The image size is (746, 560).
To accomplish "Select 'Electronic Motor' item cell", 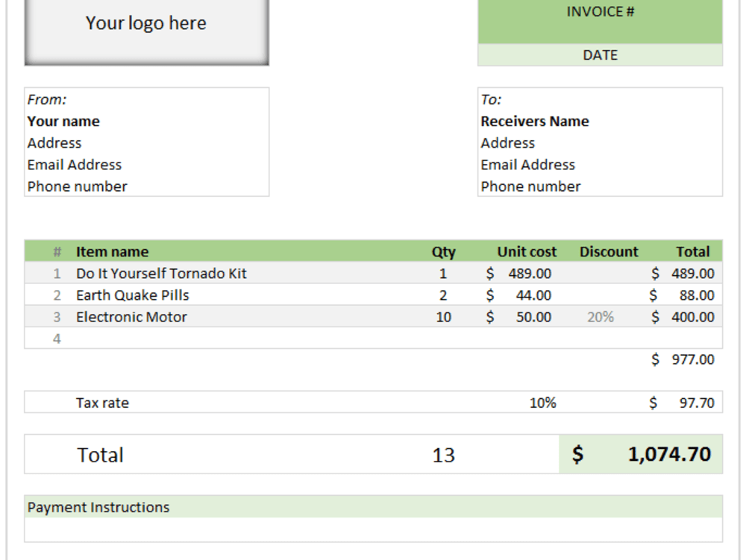I will (x=131, y=317).
